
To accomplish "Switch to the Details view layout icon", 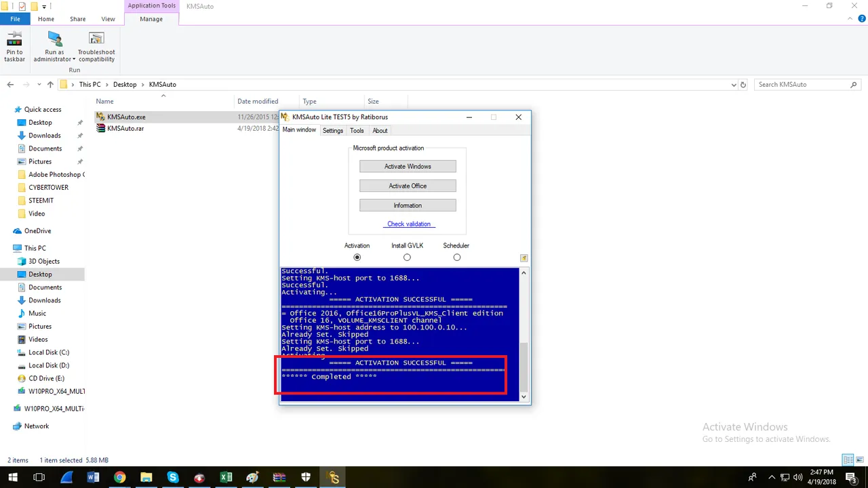I will (x=847, y=460).
